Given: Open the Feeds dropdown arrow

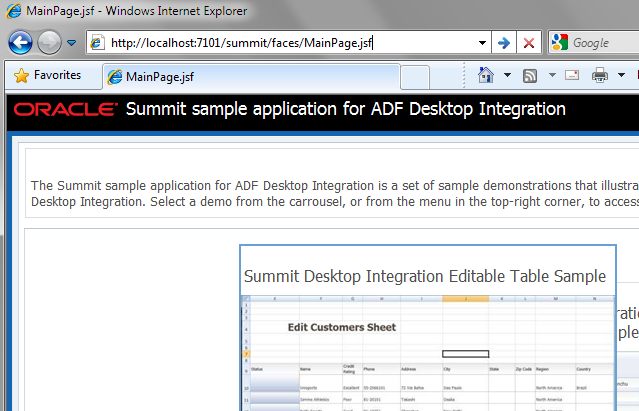Looking at the screenshot, I should 552,75.
